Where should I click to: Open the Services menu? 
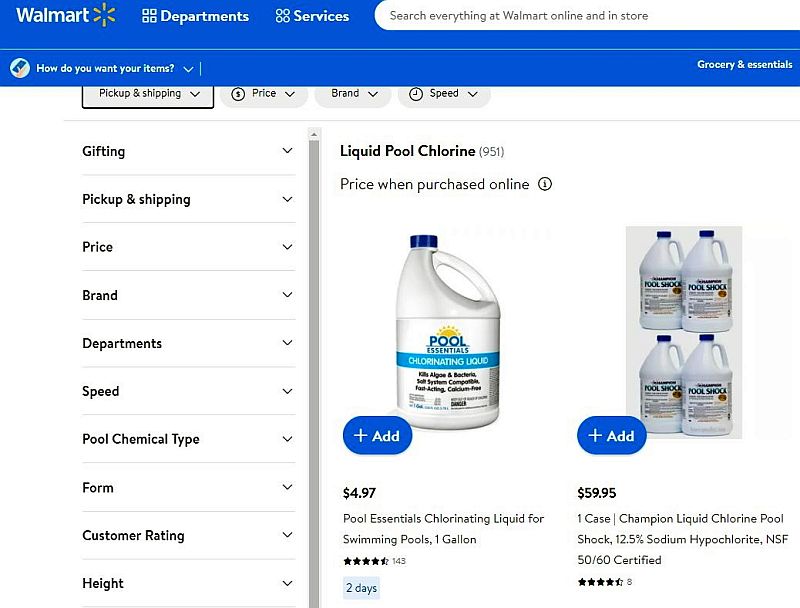312,16
